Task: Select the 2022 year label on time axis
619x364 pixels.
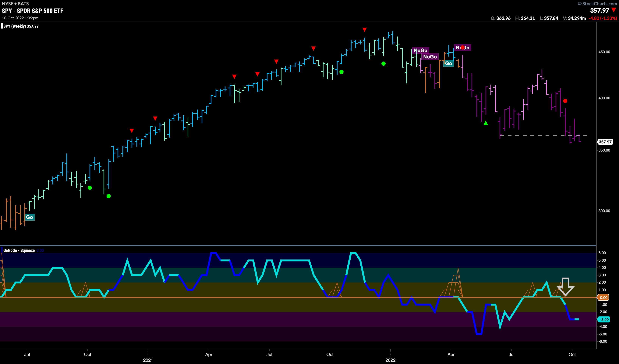Action: pyautogui.click(x=390, y=360)
